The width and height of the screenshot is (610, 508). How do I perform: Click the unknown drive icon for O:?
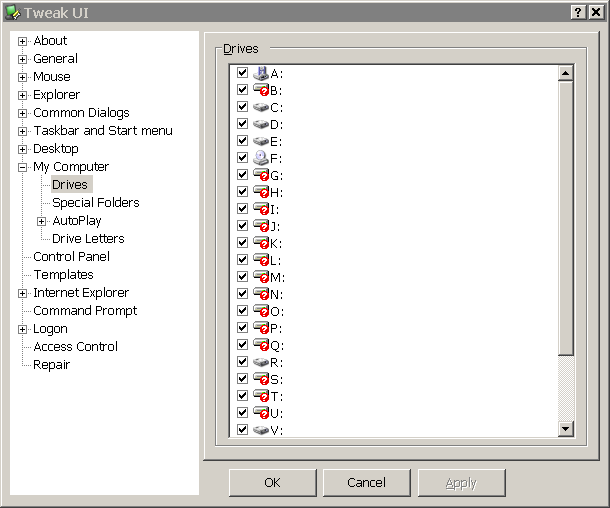(261, 311)
